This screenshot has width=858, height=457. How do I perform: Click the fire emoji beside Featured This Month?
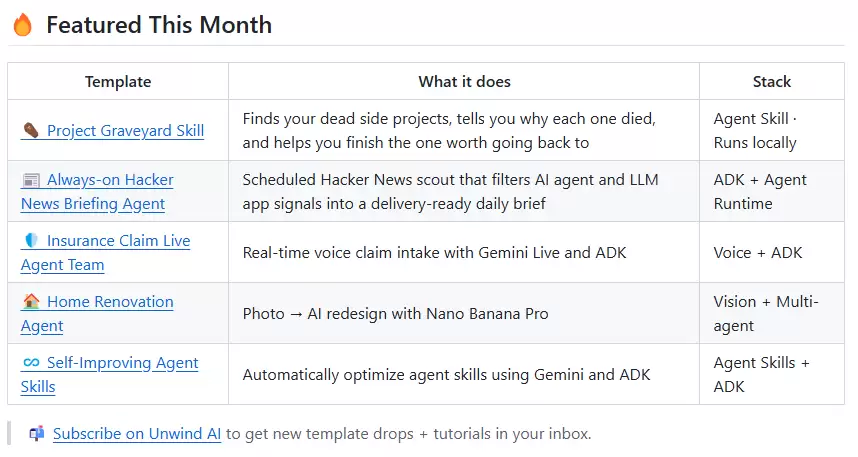(22, 25)
